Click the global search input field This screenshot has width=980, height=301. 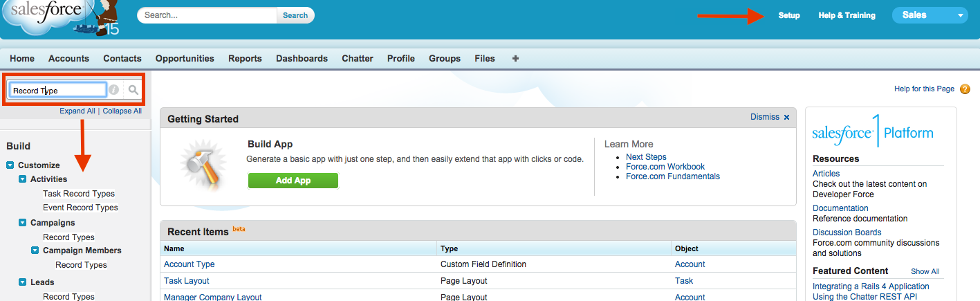(207, 15)
